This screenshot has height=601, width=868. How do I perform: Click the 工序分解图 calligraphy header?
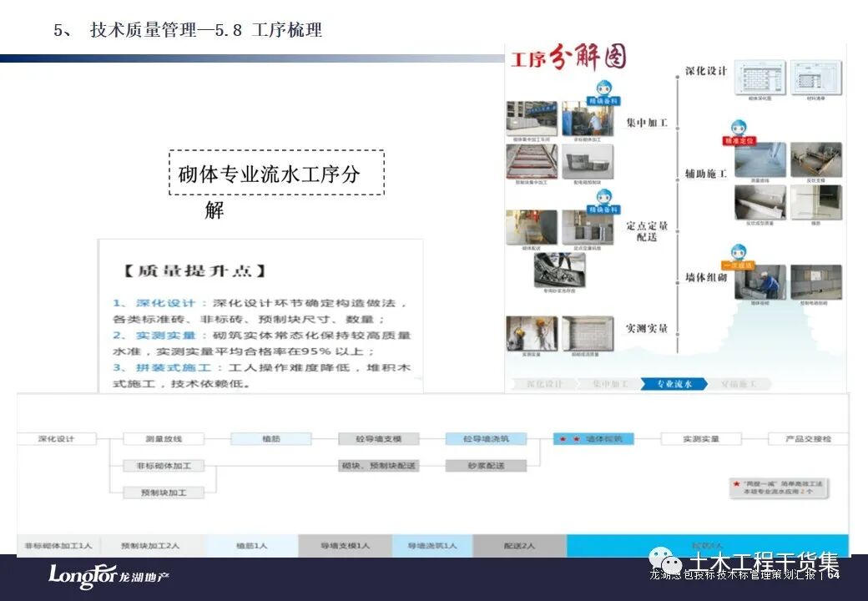point(569,58)
